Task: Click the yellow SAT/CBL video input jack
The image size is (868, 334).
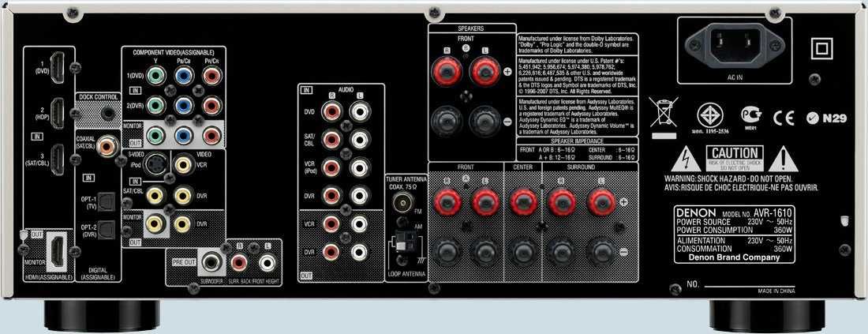Action: pyautogui.click(x=155, y=194)
